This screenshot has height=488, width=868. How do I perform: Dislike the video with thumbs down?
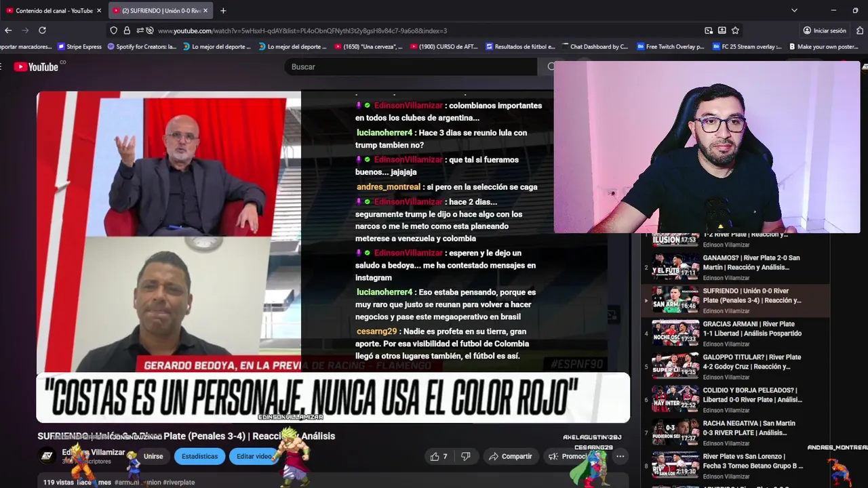click(x=466, y=456)
